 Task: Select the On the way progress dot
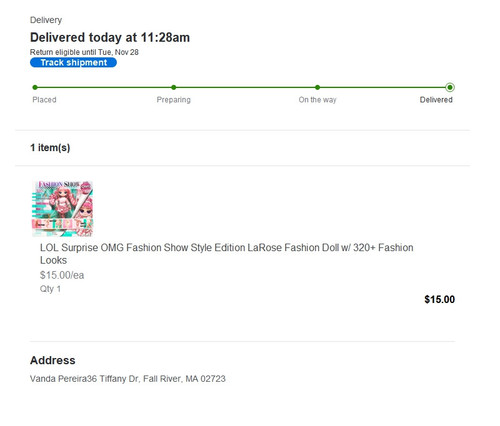click(317, 87)
